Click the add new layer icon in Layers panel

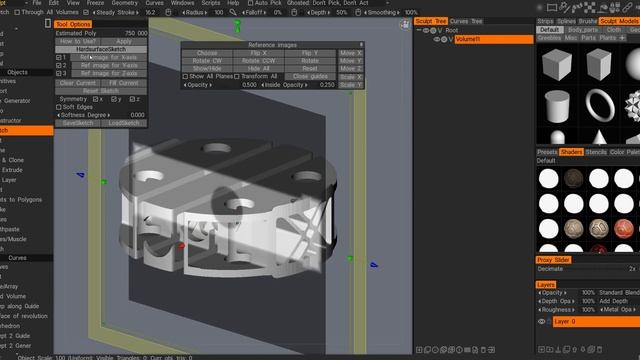[541, 349]
